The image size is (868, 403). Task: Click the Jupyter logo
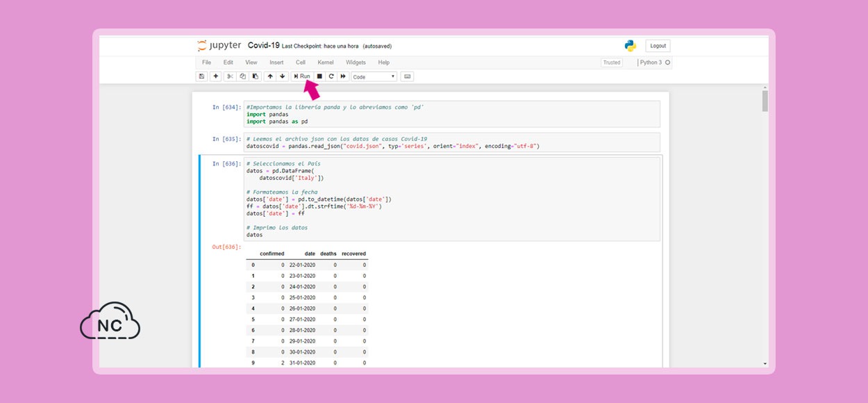tap(219, 46)
